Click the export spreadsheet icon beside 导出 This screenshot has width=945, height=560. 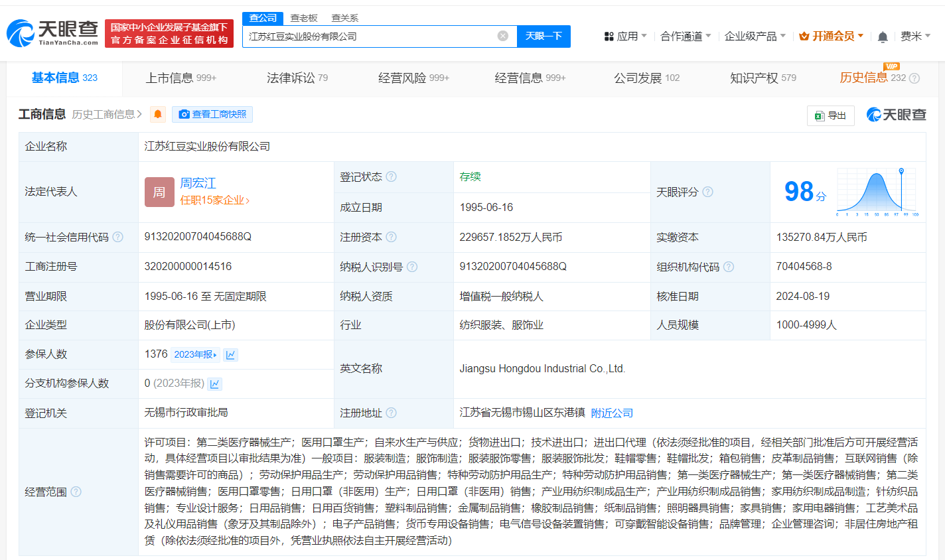pos(818,115)
